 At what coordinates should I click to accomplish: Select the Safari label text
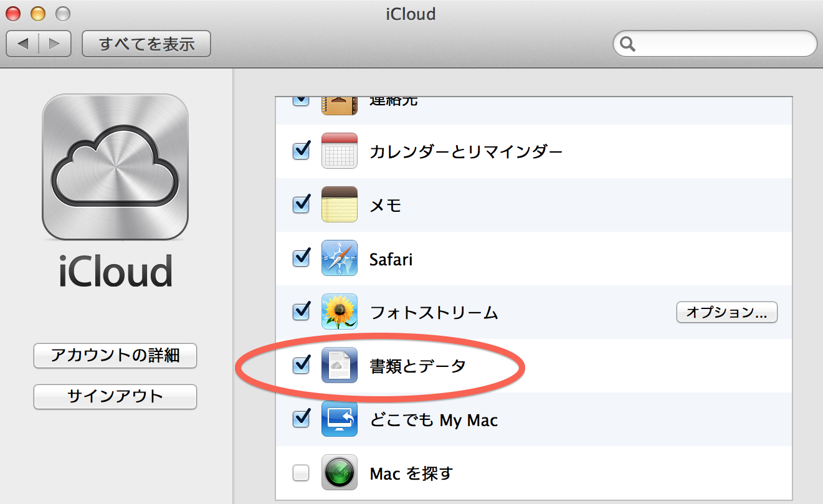[391, 259]
